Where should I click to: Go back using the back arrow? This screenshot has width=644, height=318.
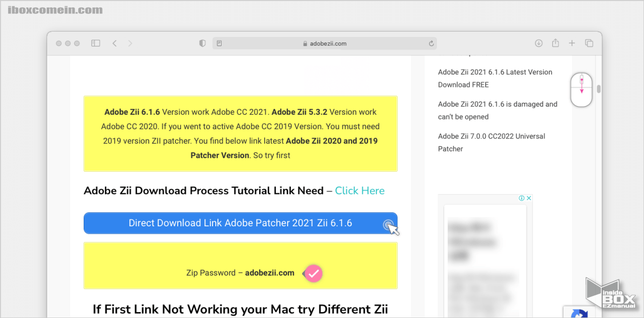(114, 43)
